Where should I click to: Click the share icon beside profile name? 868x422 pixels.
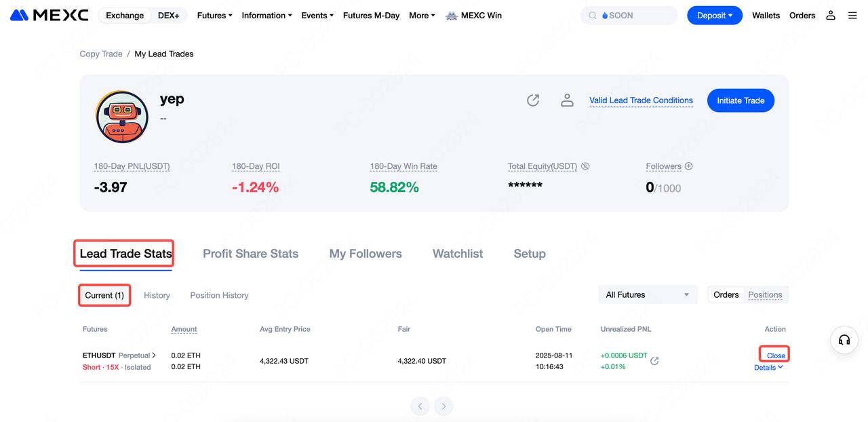tap(533, 100)
